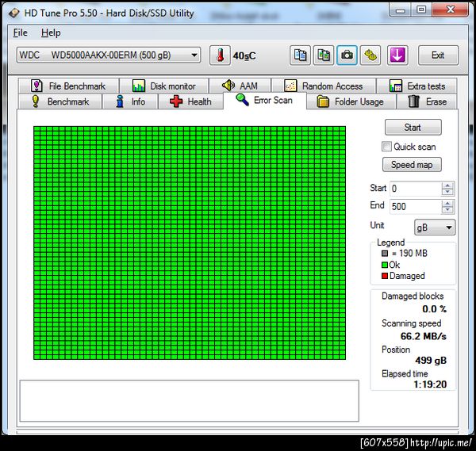Switch to the Benchmark tab

click(60, 101)
